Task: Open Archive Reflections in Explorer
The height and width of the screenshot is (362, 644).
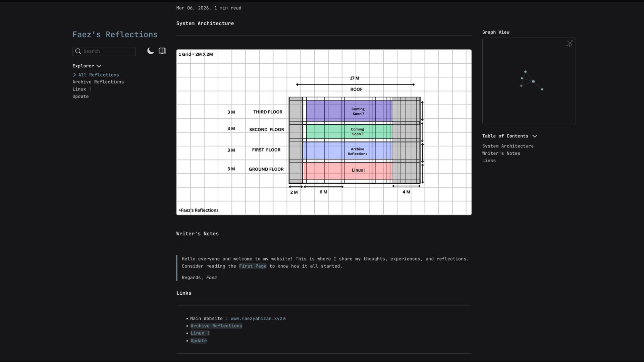Action: click(x=98, y=82)
